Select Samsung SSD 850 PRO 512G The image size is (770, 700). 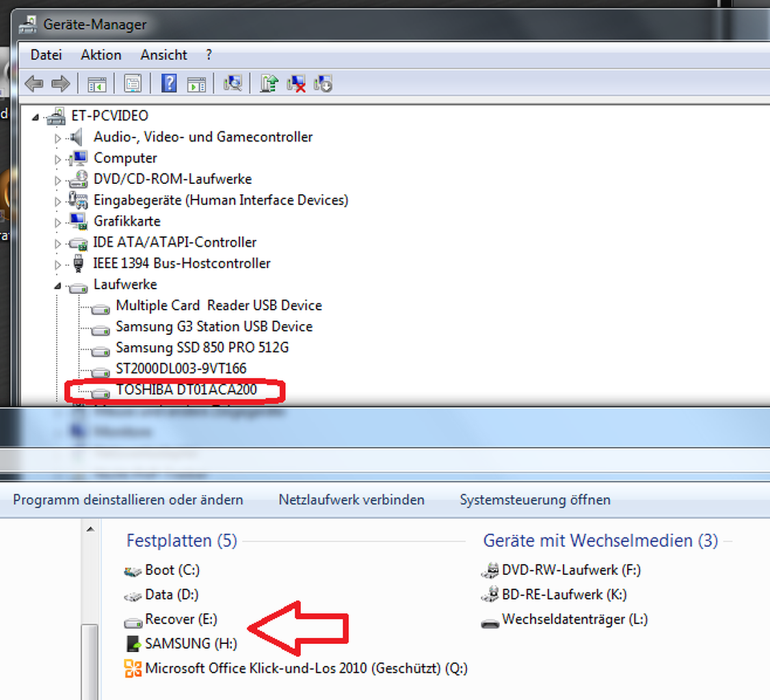[x=202, y=347]
